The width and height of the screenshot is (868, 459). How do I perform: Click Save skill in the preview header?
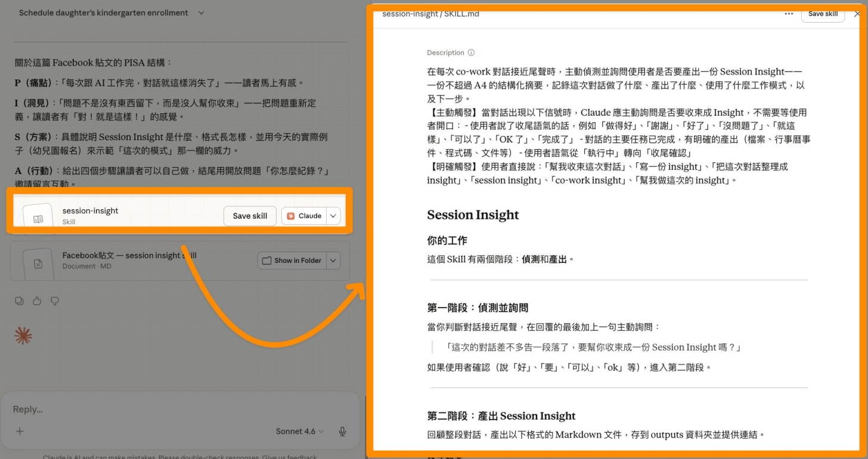(x=823, y=14)
